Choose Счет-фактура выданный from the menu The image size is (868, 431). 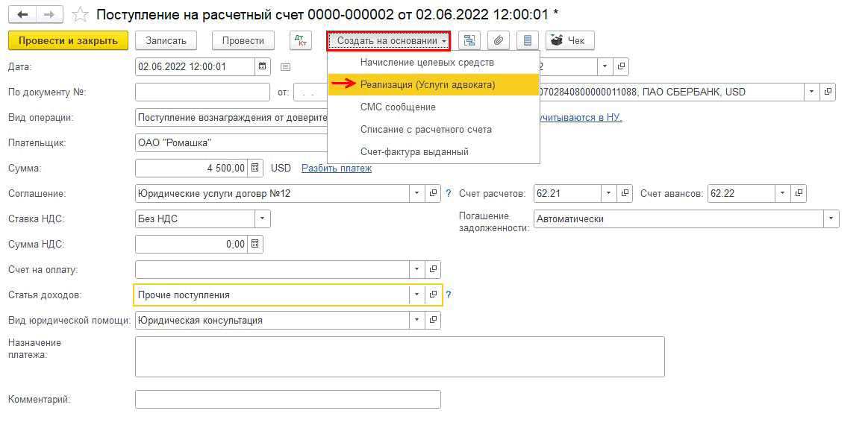414,151
